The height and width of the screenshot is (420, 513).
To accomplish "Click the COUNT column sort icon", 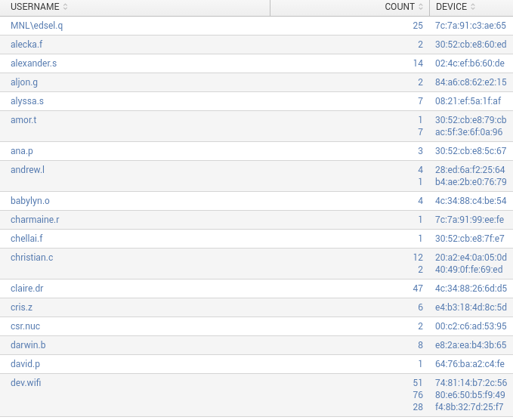I will [x=421, y=7].
